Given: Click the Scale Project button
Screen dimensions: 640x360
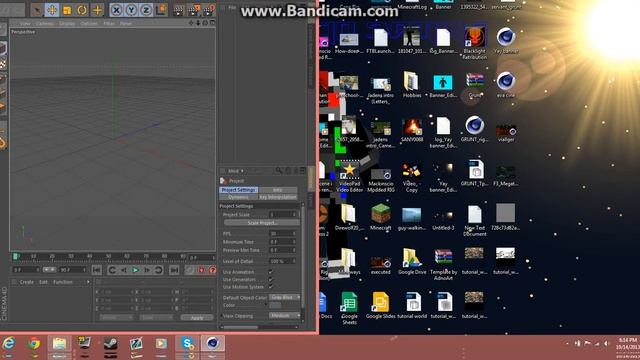Looking at the screenshot, I should [x=262, y=223].
